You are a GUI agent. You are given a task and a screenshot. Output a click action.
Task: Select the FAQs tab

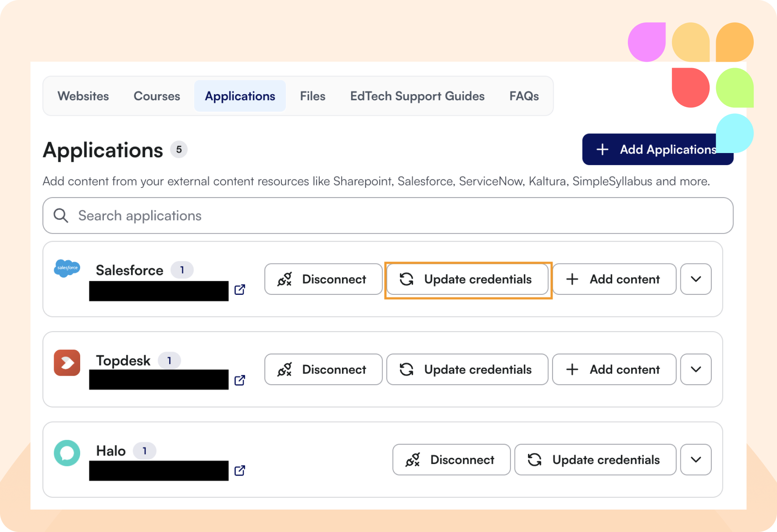coord(524,96)
